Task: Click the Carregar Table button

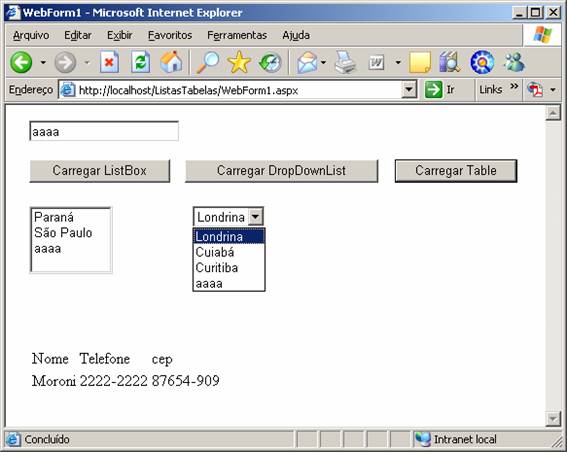Action: (456, 171)
